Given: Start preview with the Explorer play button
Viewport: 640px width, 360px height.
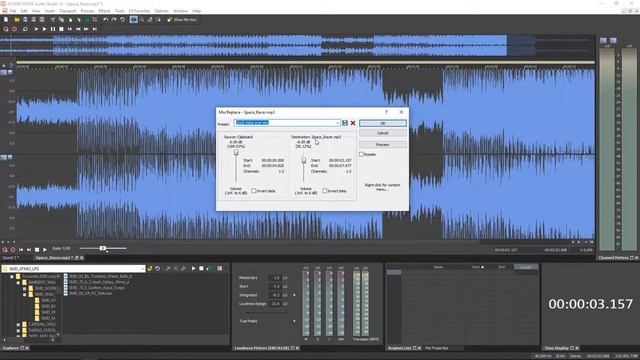Looking at the screenshot, I should coord(193,268).
